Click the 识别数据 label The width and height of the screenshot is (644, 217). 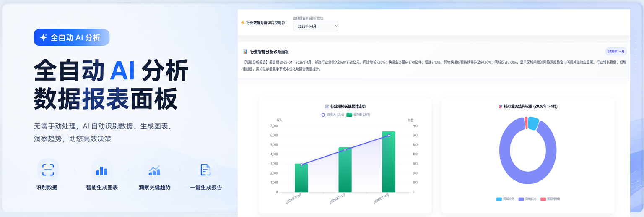[x=47, y=188]
